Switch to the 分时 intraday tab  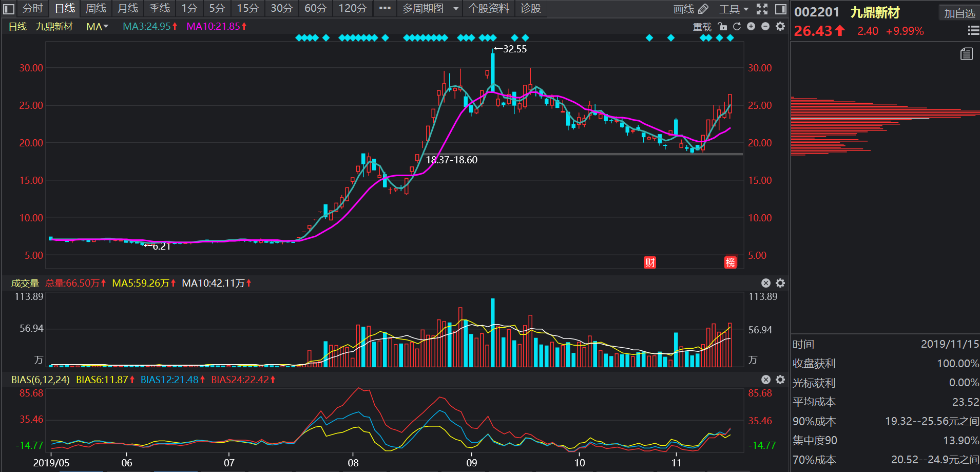(x=33, y=8)
